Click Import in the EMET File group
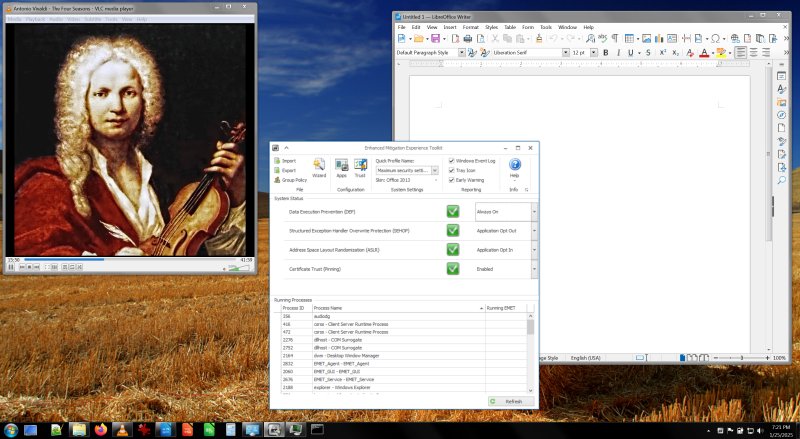 pyautogui.click(x=288, y=160)
